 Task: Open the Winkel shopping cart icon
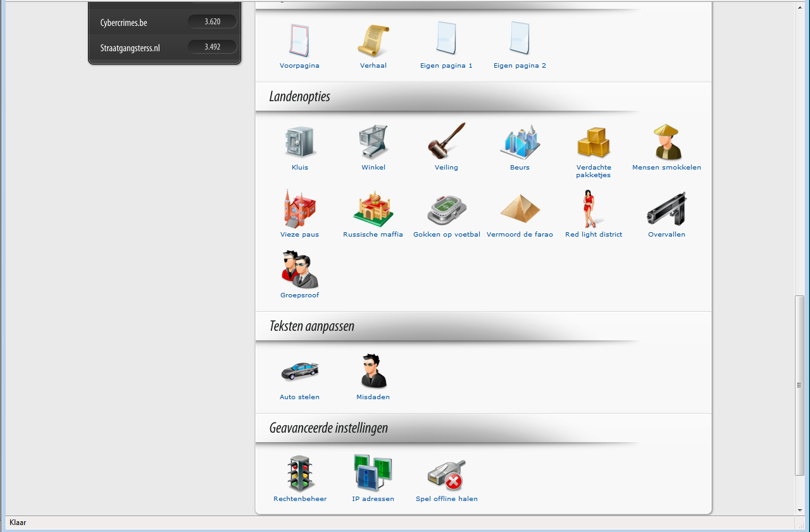click(373, 142)
